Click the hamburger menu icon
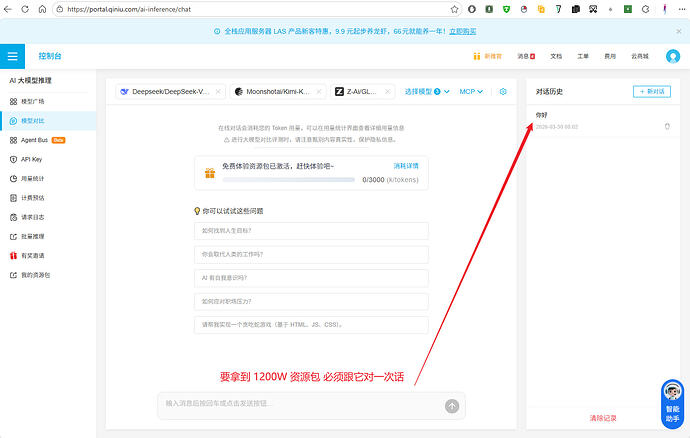Screen dimensions: 690x438 pos(13,56)
